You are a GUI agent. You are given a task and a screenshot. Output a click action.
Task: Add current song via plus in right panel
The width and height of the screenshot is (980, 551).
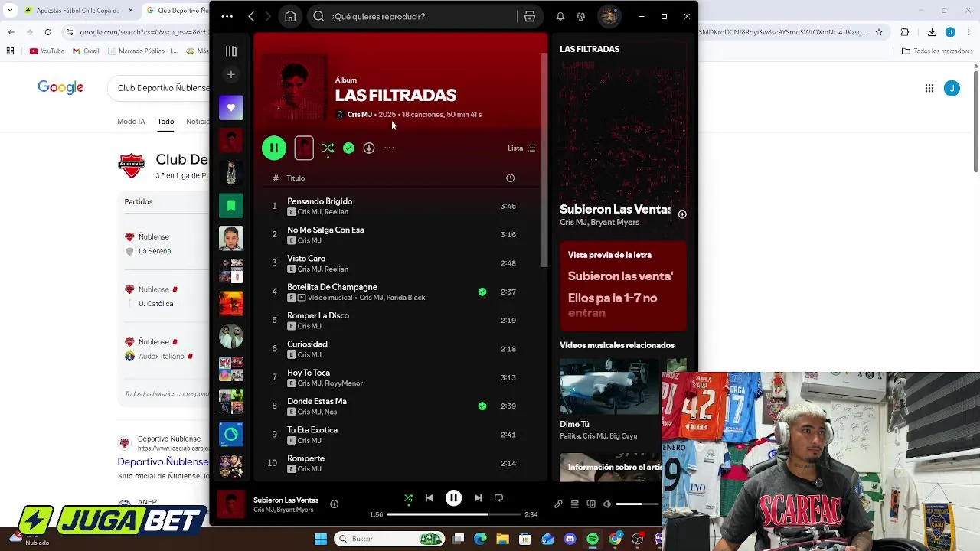pos(682,214)
